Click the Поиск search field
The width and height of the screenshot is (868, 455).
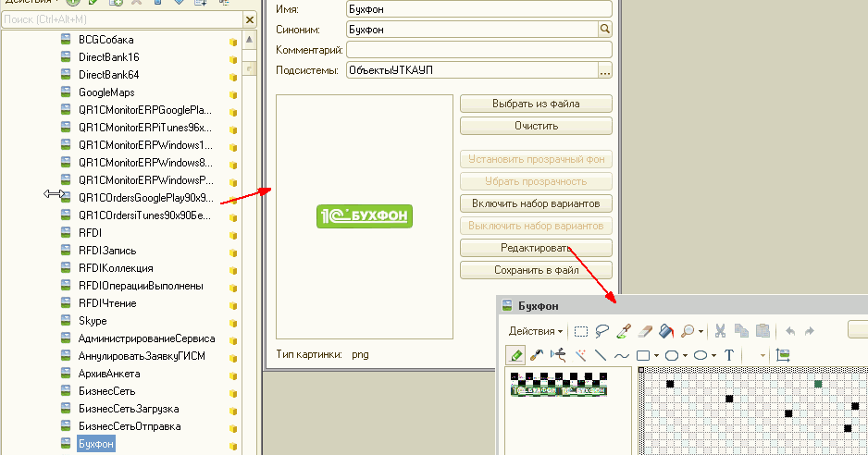click(122, 20)
